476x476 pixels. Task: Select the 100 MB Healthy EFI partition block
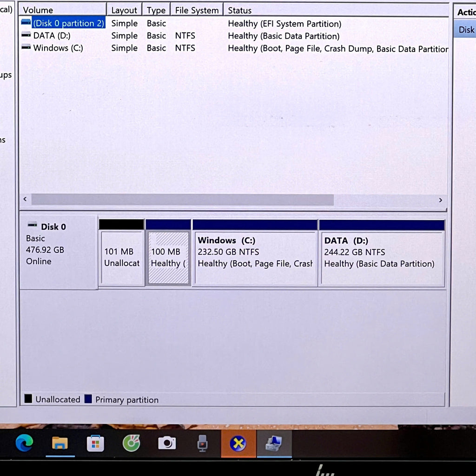[x=168, y=252]
